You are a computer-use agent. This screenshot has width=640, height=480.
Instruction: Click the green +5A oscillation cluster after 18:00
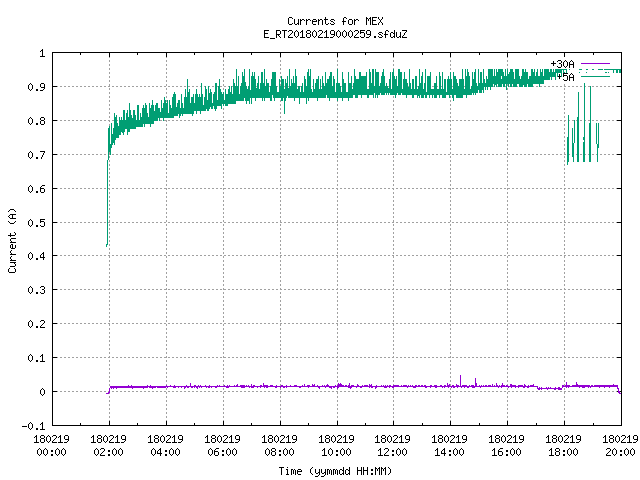point(583,122)
